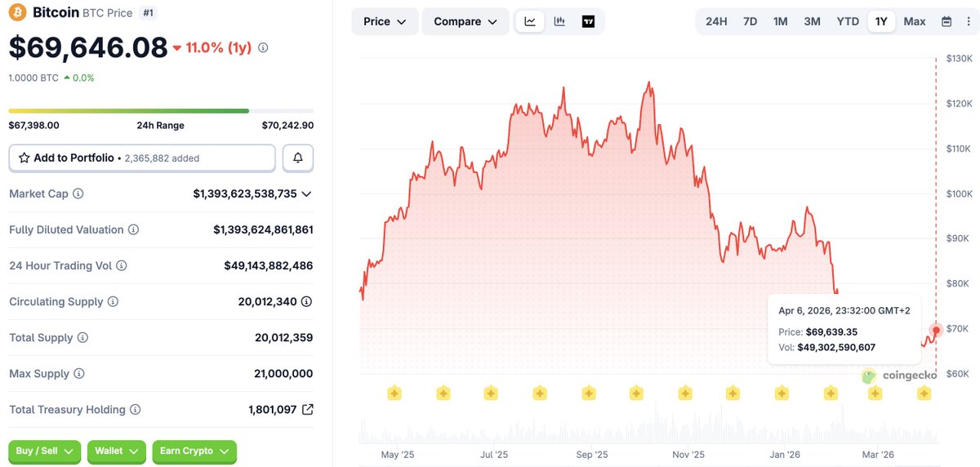Open the calendar date range picker
The width and height of the screenshot is (980, 467).
coord(947,21)
